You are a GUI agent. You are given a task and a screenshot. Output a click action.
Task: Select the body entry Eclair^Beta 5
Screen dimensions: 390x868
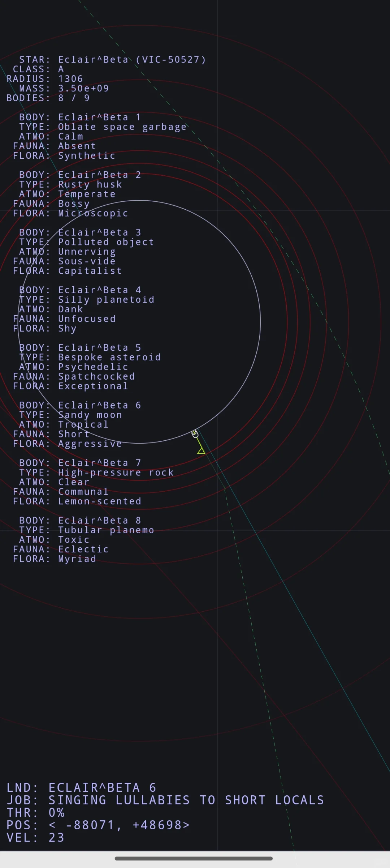coord(99,347)
